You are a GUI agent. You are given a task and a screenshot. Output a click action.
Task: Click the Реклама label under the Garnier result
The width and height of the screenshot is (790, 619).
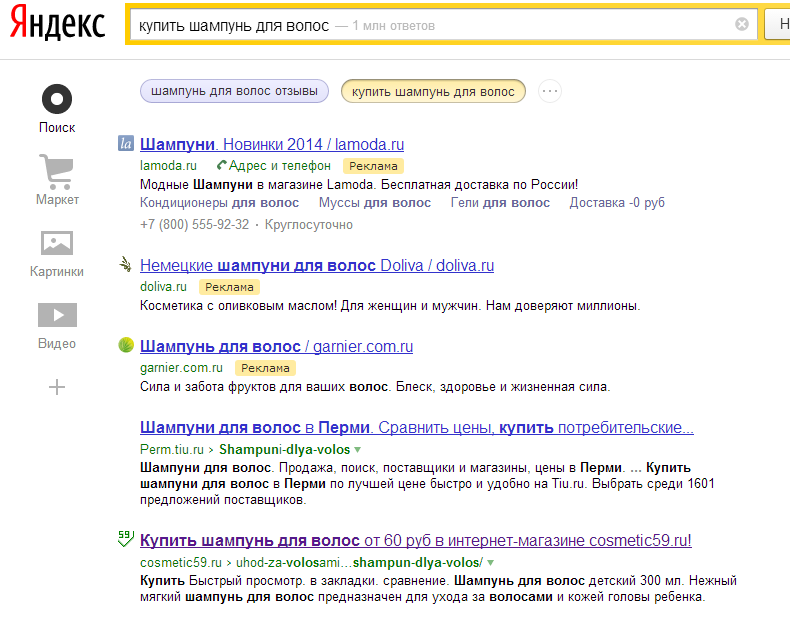(x=265, y=368)
